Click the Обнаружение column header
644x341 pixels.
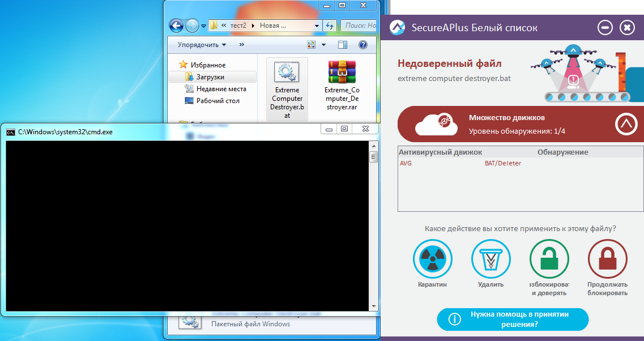pos(562,152)
